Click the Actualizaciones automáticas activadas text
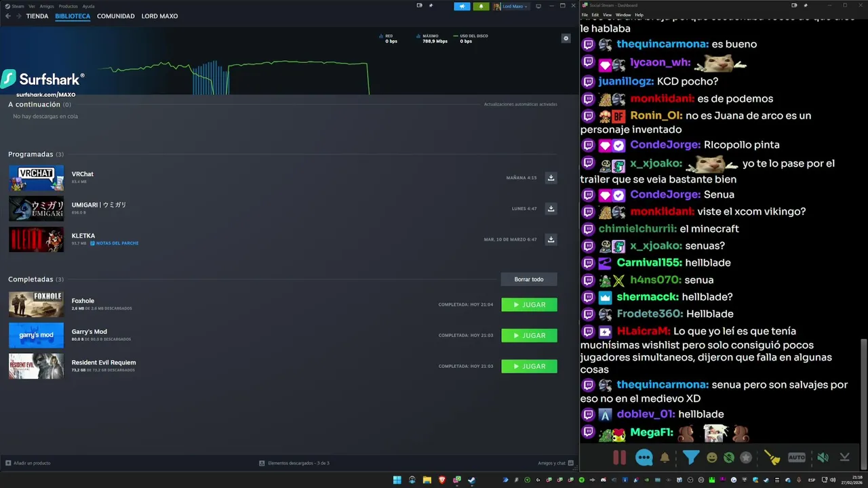The height and width of the screenshot is (488, 868). pyautogui.click(x=521, y=104)
